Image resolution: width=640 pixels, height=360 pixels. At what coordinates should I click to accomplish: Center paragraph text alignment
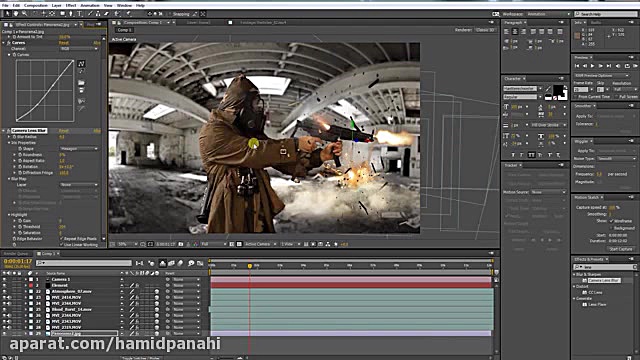click(x=515, y=31)
